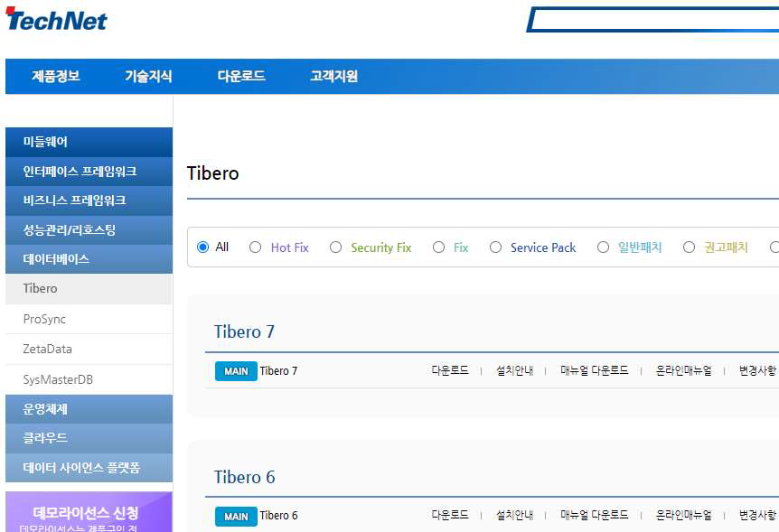Expand the 클라우드 sidebar category
Screen dimensions: 779x532
pos(89,439)
